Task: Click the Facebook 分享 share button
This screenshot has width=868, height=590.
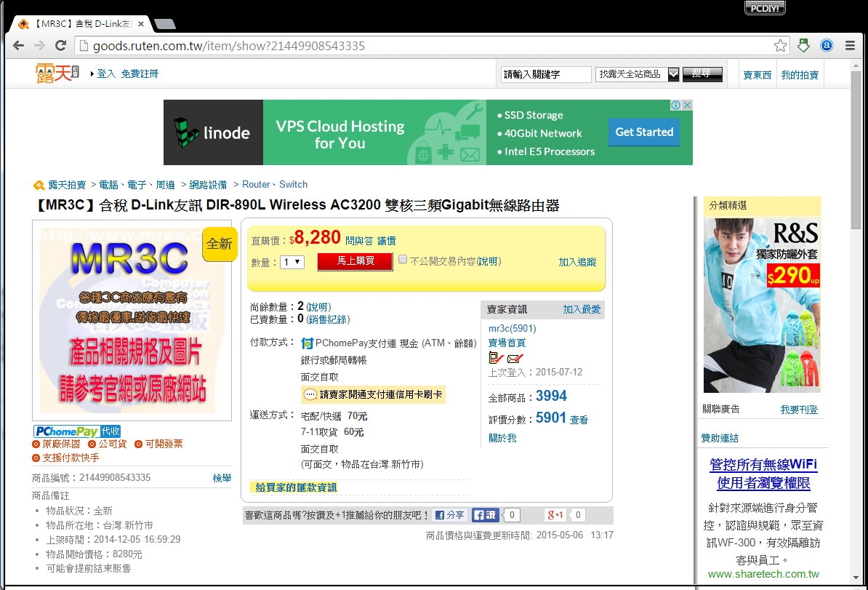Action: pyautogui.click(x=449, y=515)
